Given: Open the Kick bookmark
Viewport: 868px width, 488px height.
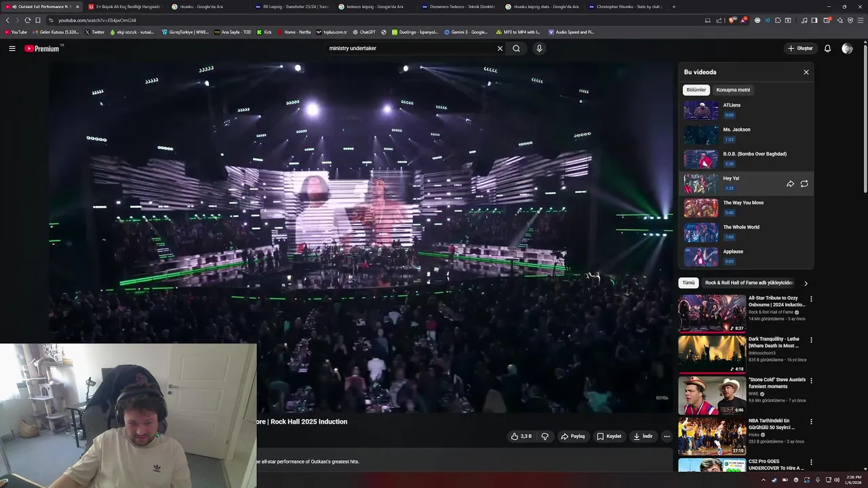Looking at the screenshot, I should click(x=264, y=32).
